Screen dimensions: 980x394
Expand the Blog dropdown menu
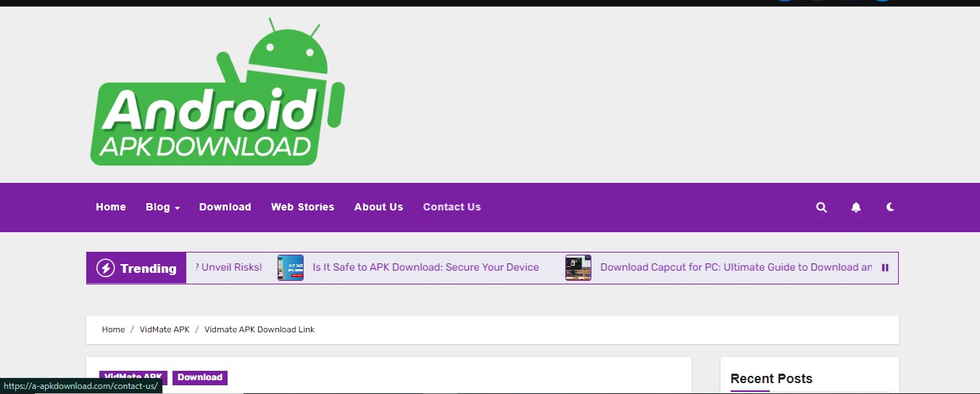162,208
